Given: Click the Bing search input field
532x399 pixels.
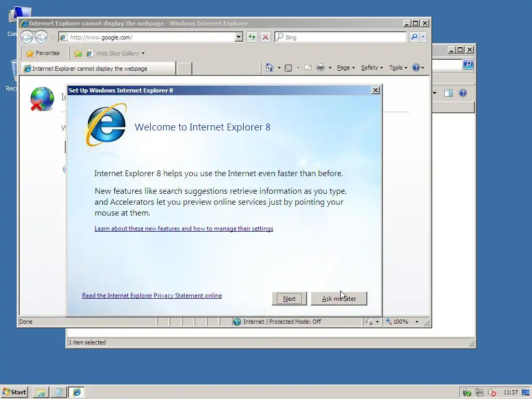Looking at the screenshot, I should (340, 37).
